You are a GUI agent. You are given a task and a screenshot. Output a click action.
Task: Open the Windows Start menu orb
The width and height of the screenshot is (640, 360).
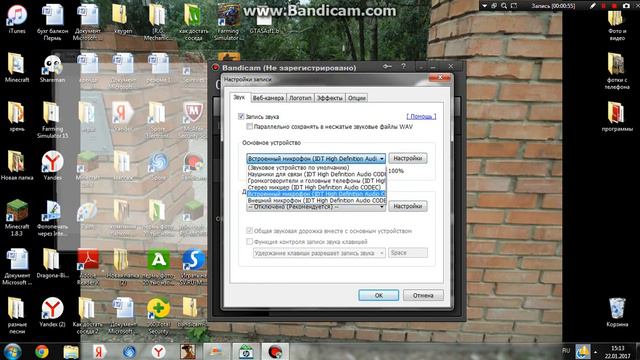tap(13, 351)
